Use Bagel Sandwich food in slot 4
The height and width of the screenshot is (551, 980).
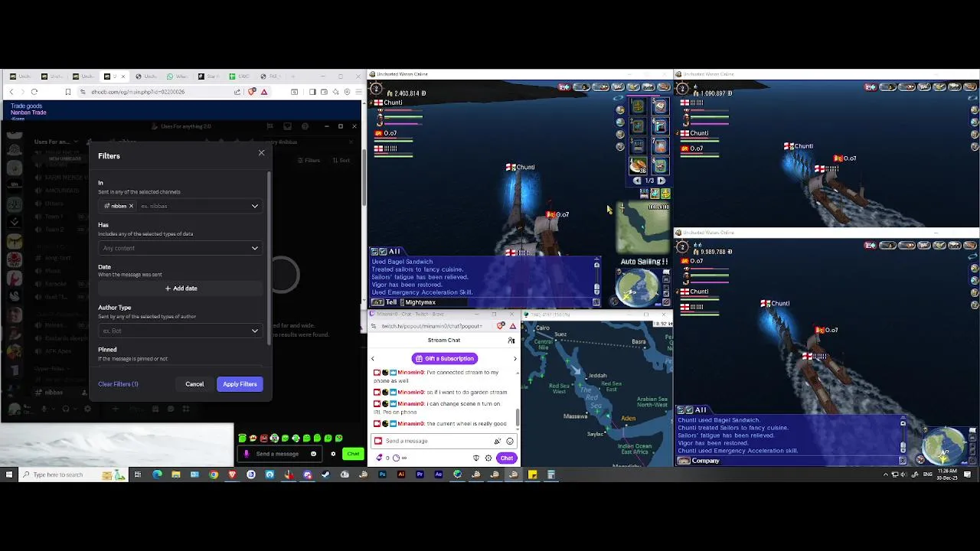click(x=638, y=165)
